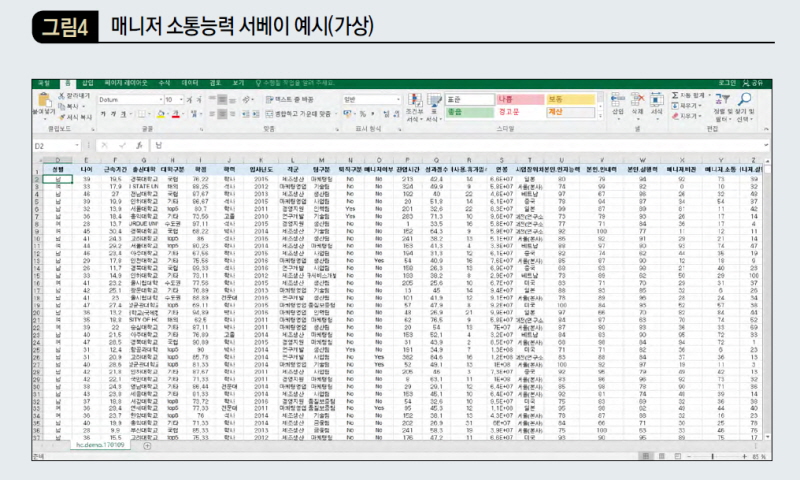Expand the cell styles gallery

coord(600,116)
